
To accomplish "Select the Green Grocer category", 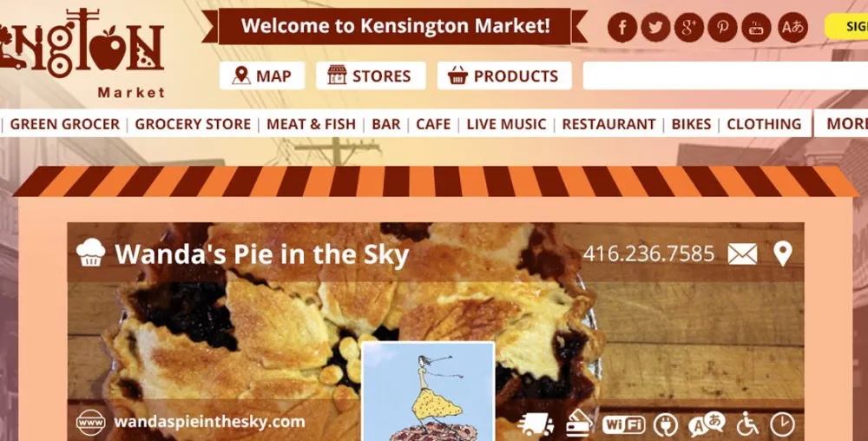I will tap(65, 124).
